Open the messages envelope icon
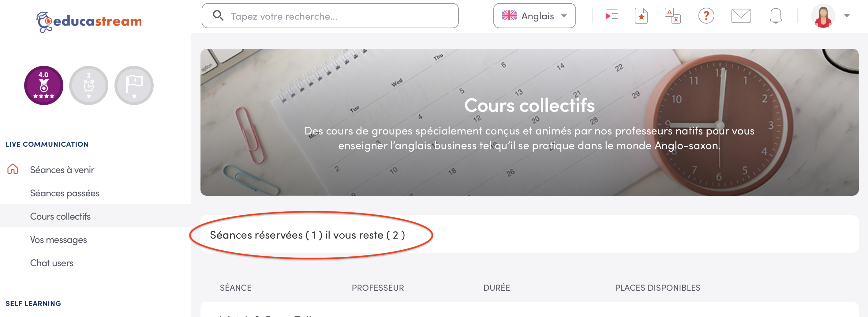The image size is (868, 317). [x=741, y=16]
